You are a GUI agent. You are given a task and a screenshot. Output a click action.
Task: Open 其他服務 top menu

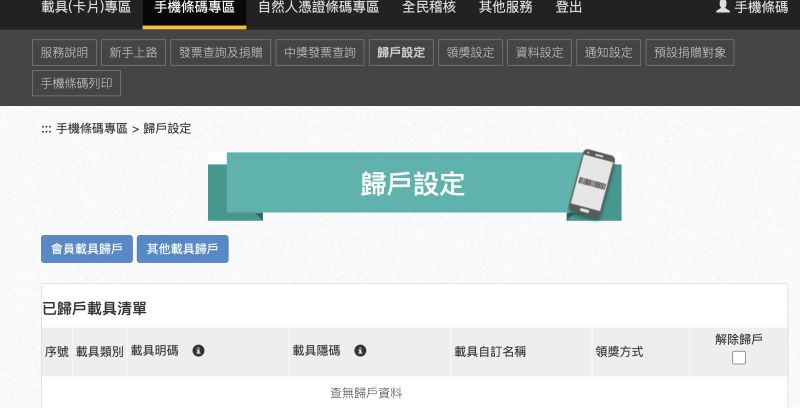(x=506, y=7)
